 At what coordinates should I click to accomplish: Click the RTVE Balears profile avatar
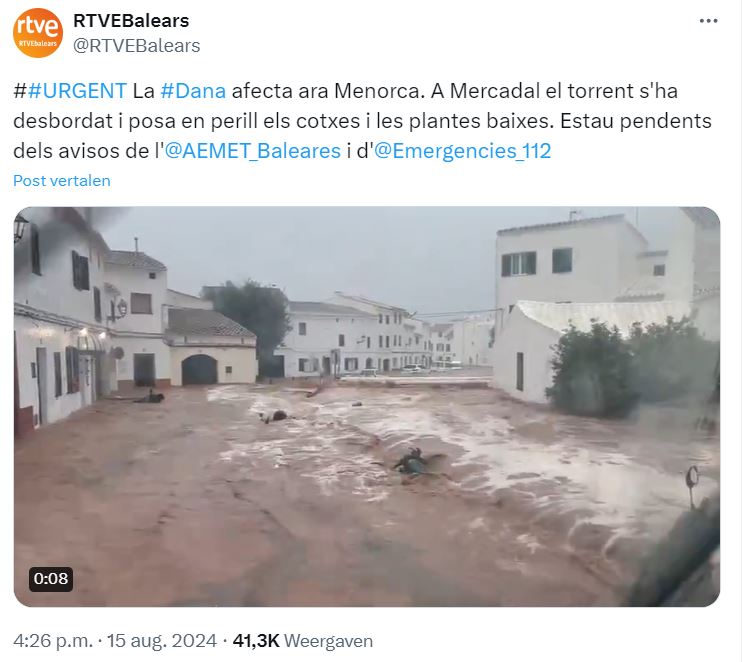tap(37, 33)
